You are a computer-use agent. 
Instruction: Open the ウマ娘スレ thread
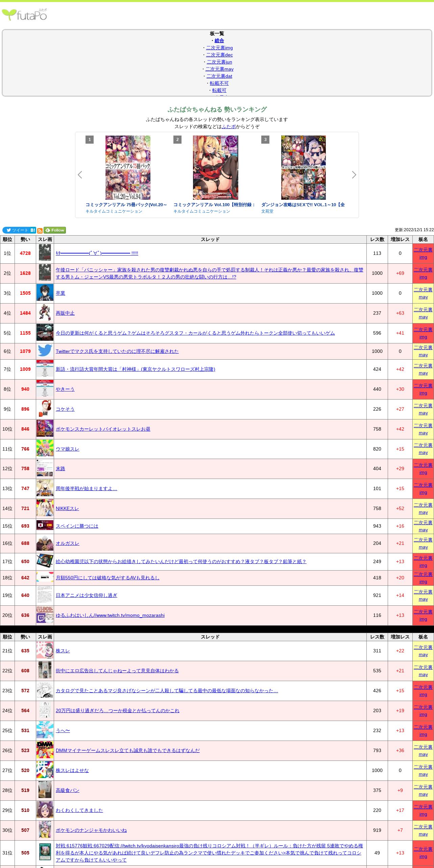(68, 449)
